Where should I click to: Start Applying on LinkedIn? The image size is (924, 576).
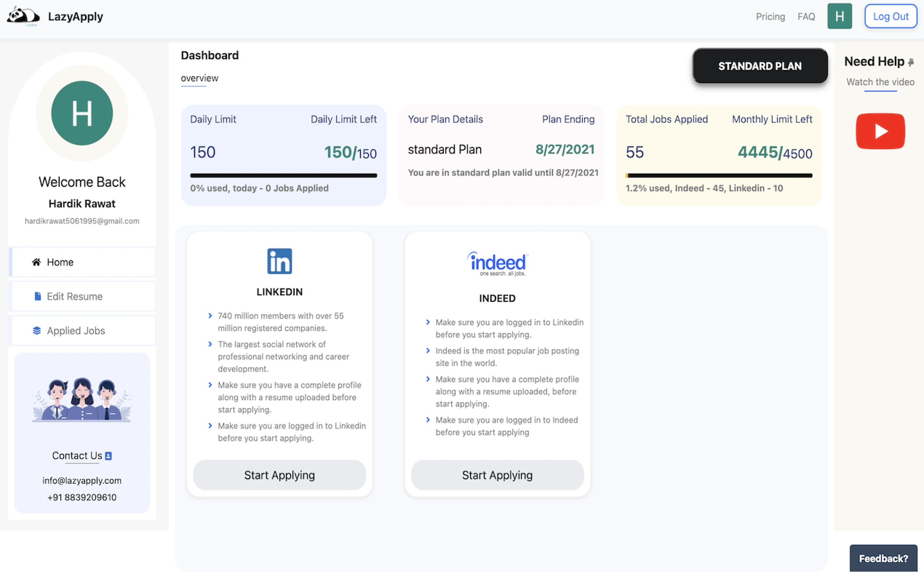(279, 475)
